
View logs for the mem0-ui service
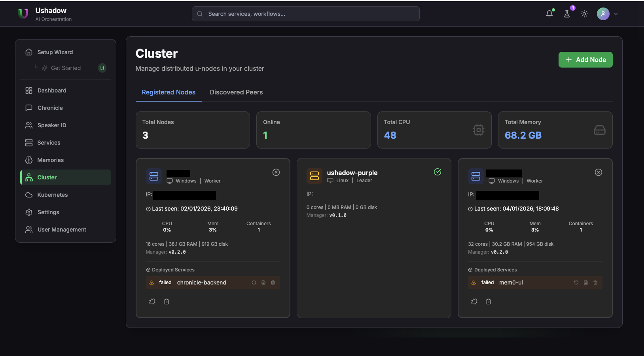click(585, 282)
